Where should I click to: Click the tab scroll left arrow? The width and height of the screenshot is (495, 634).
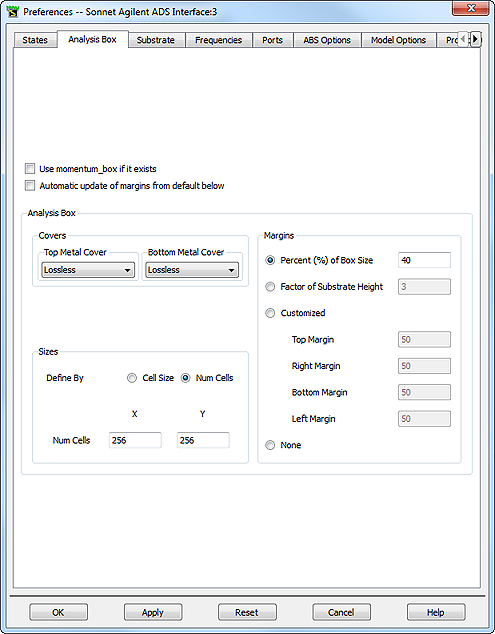point(463,39)
